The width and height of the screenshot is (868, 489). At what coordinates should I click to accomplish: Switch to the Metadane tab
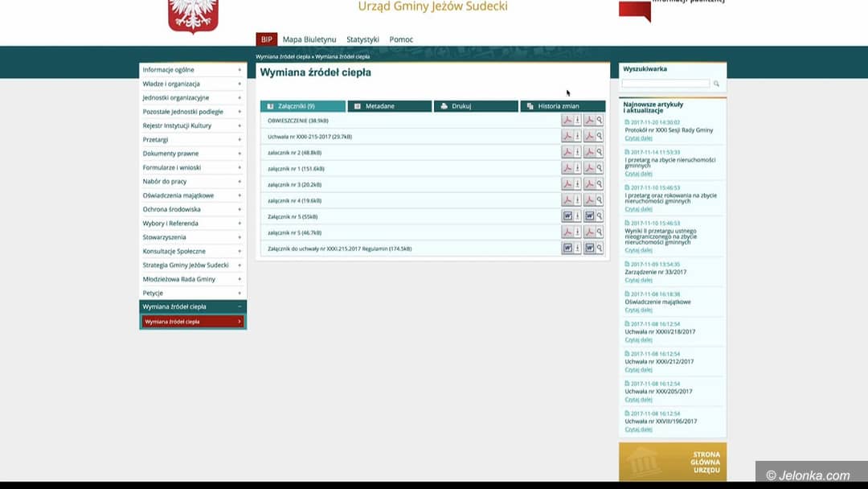tap(389, 106)
